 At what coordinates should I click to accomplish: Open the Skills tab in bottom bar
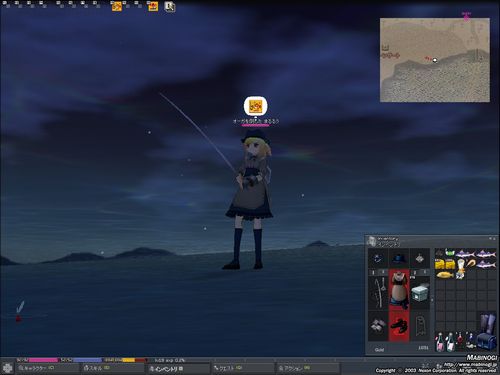point(113,368)
